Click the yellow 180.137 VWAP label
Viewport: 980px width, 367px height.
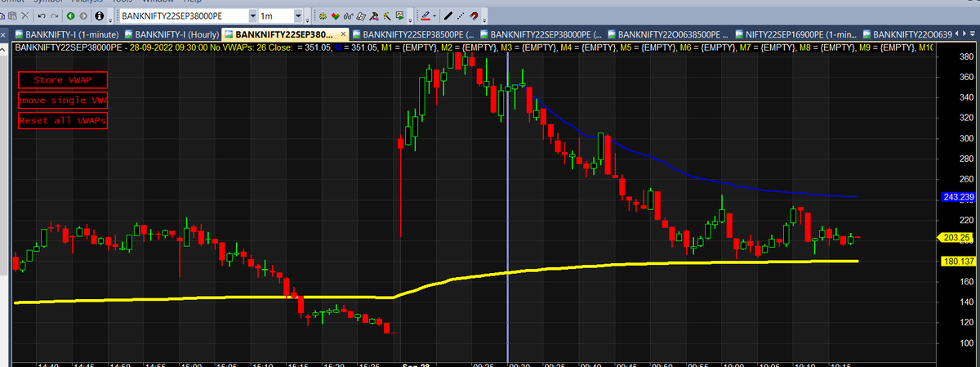pos(959,262)
